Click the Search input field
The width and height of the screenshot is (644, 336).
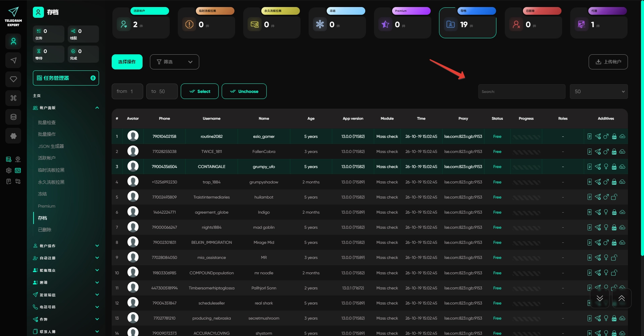[522, 92]
